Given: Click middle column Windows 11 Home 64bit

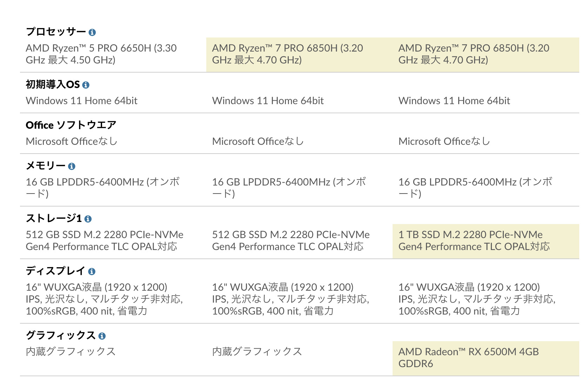Looking at the screenshot, I should (268, 101).
